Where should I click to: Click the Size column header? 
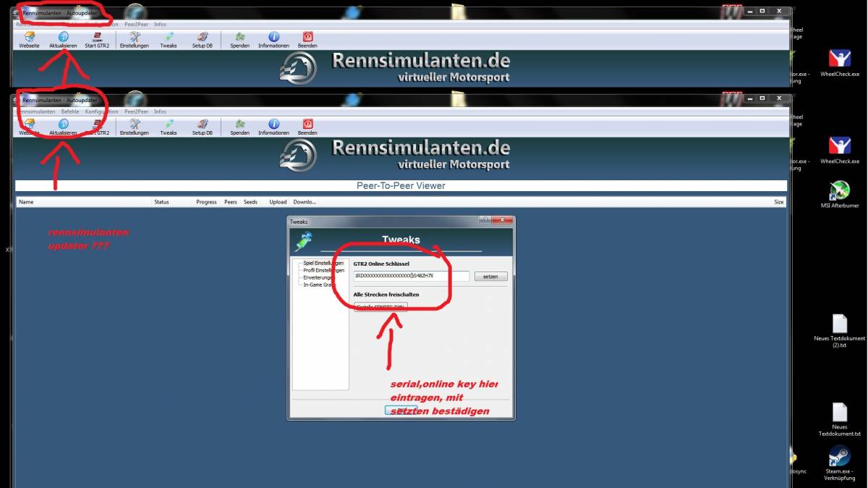[778, 202]
